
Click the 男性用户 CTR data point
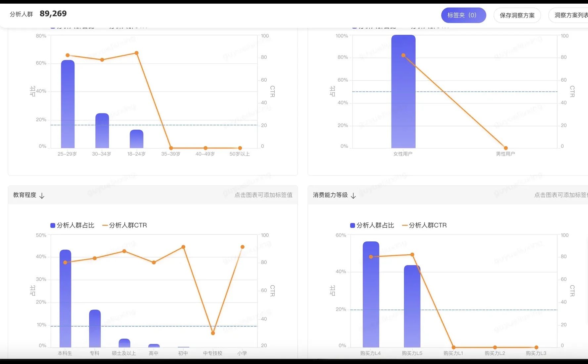[506, 148]
